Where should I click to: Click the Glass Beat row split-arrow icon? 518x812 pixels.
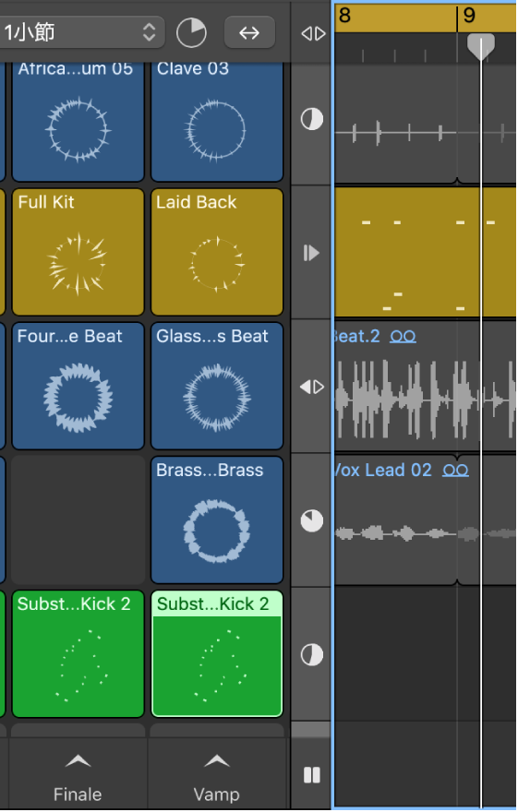pos(312,387)
